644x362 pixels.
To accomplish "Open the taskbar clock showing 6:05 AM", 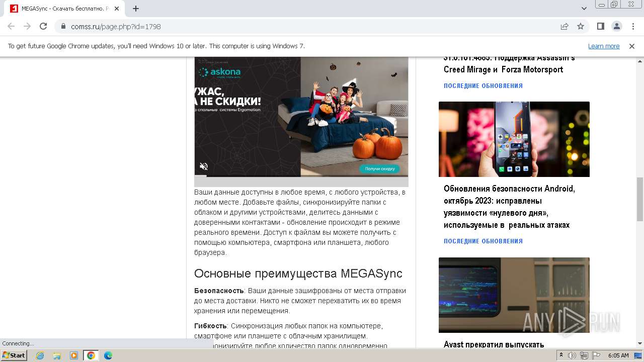I will click(x=618, y=355).
